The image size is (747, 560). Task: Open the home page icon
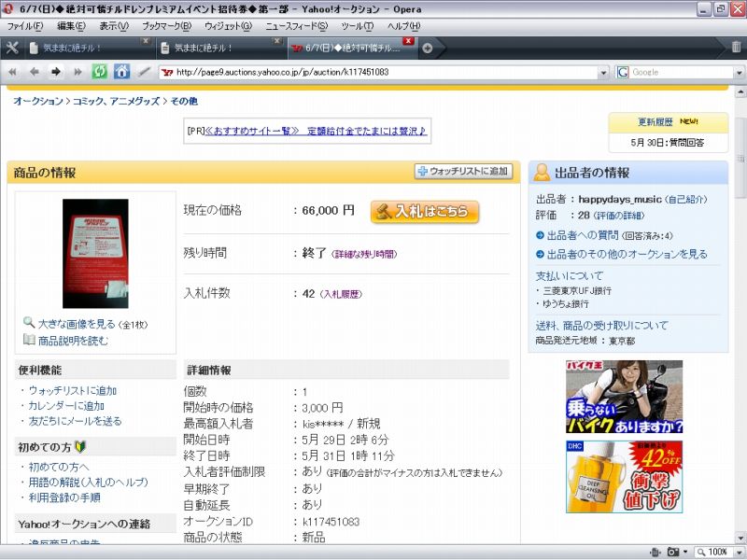click(121, 72)
